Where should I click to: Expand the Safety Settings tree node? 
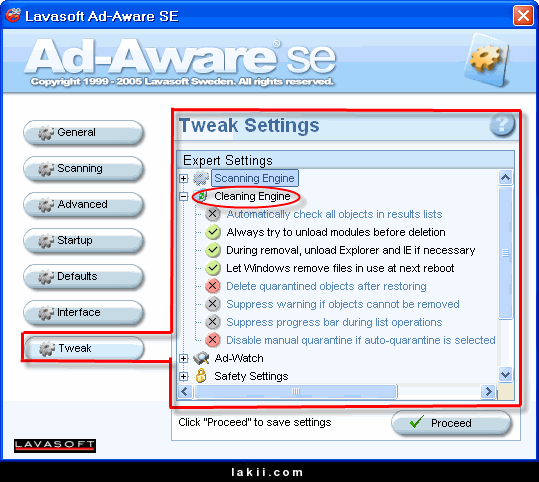[x=184, y=376]
